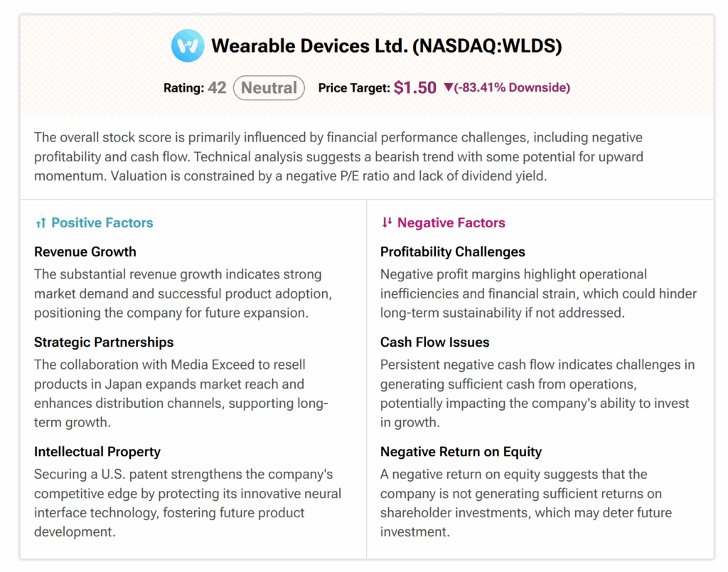Click the downside triangle icon after $1.50
This screenshot has height=572, width=728.
448,88
